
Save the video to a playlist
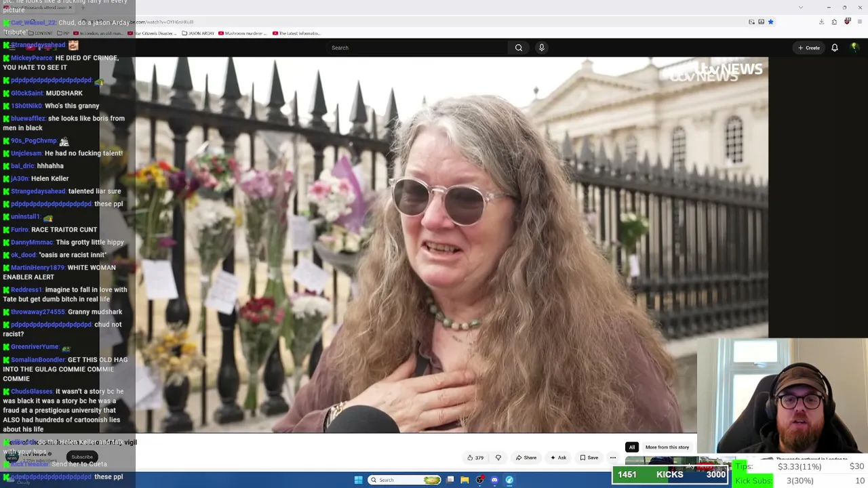point(589,457)
